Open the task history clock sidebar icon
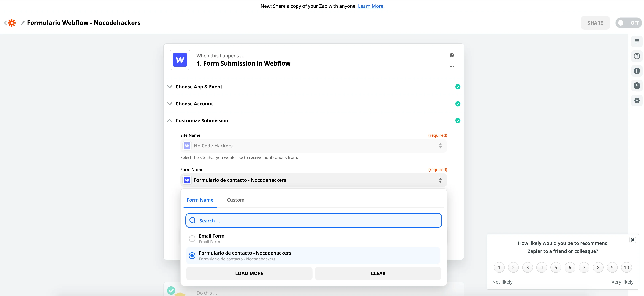The height and width of the screenshot is (296, 644). 636,86
